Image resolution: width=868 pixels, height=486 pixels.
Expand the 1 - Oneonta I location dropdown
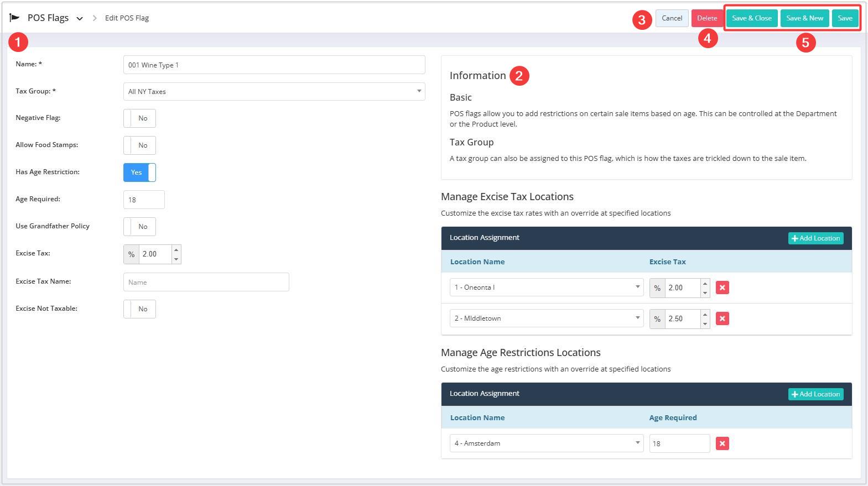point(546,288)
